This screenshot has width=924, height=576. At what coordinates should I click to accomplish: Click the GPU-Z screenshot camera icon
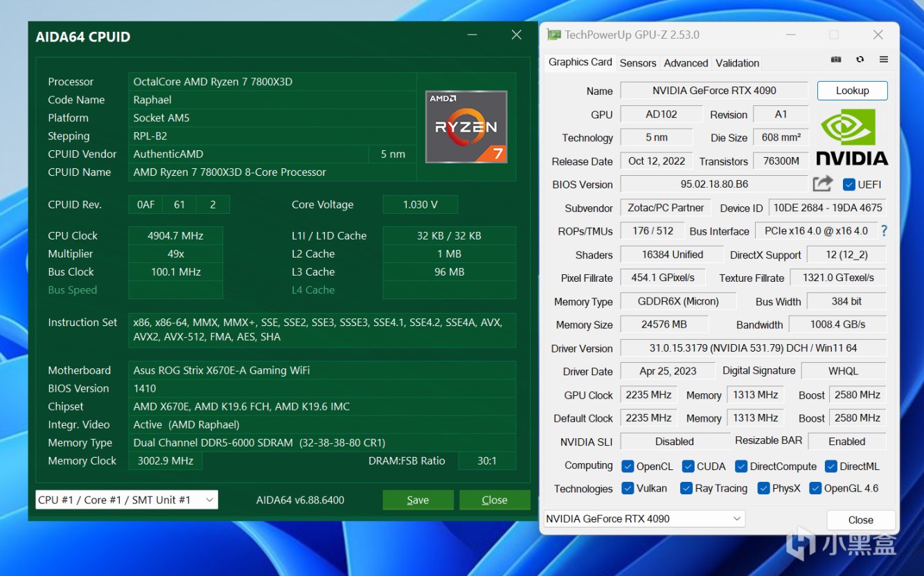836,60
